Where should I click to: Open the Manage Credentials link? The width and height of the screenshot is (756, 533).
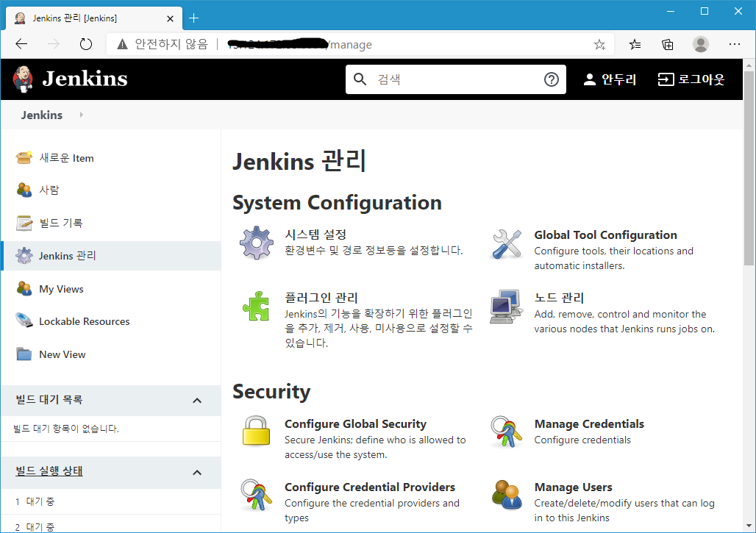589,424
